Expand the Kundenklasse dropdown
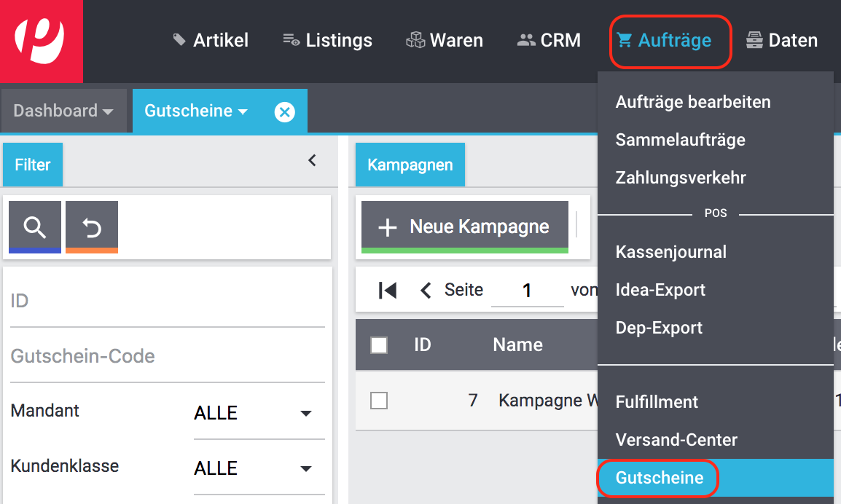Image resolution: width=841 pixels, height=504 pixels. (x=253, y=468)
